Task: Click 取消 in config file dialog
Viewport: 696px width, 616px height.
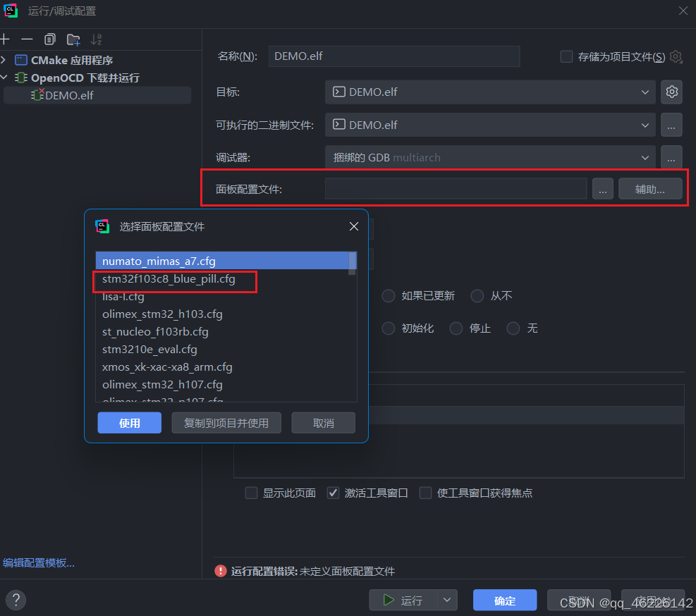Action: pyautogui.click(x=323, y=422)
